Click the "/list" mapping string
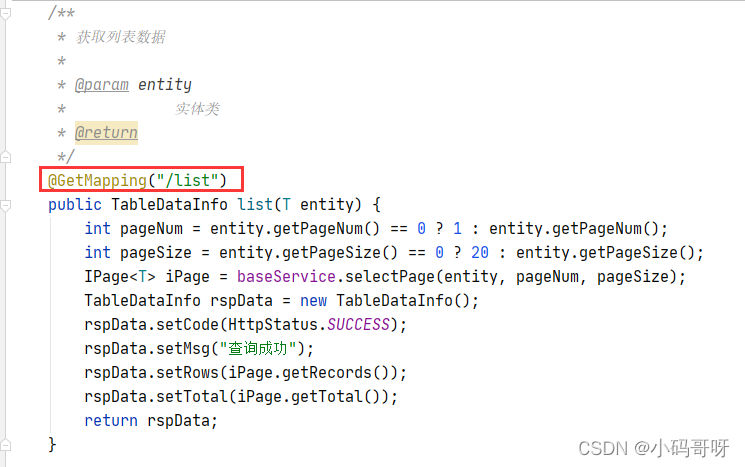Screen dimensions: 745x467 pyautogui.click(x=187, y=181)
